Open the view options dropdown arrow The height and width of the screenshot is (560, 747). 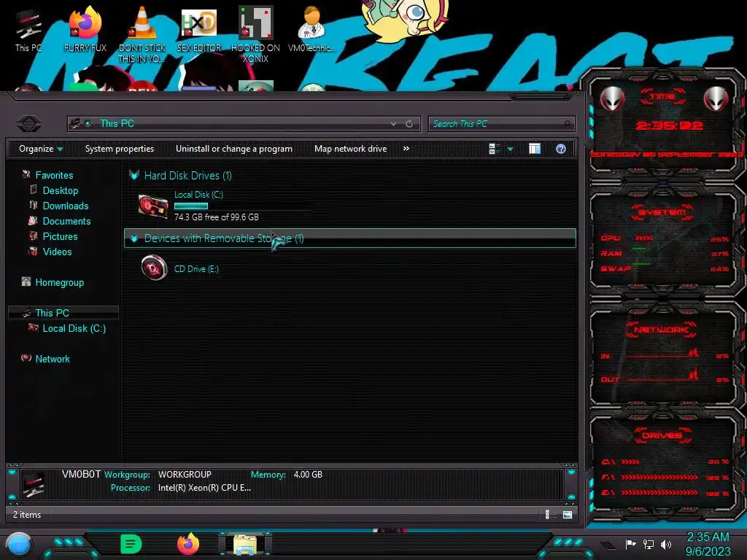point(510,149)
